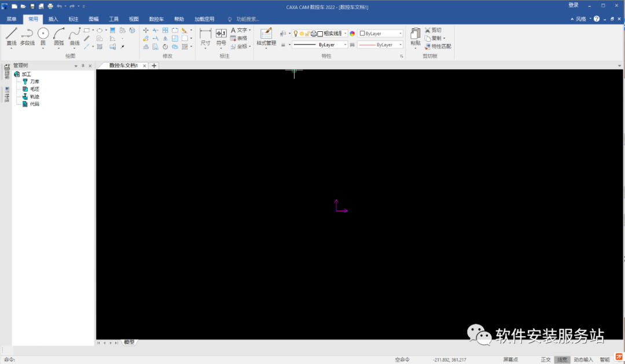Toggle the layer freeze sun icon

pos(302,34)
